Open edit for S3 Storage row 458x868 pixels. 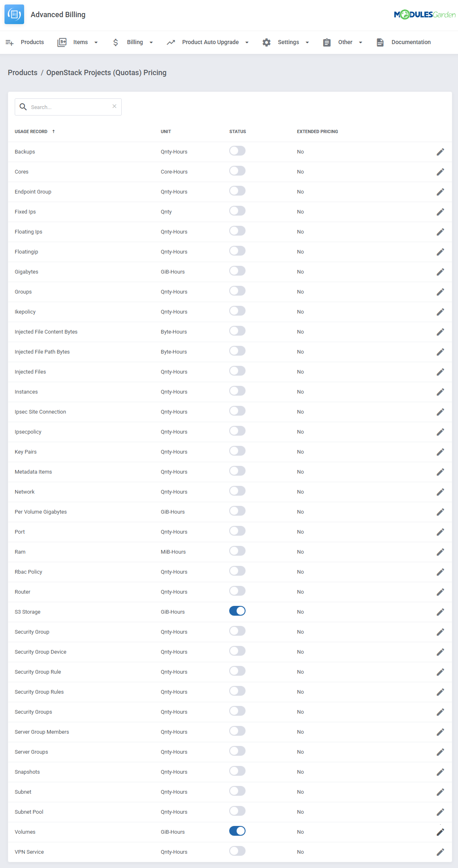tap(440, 612)
